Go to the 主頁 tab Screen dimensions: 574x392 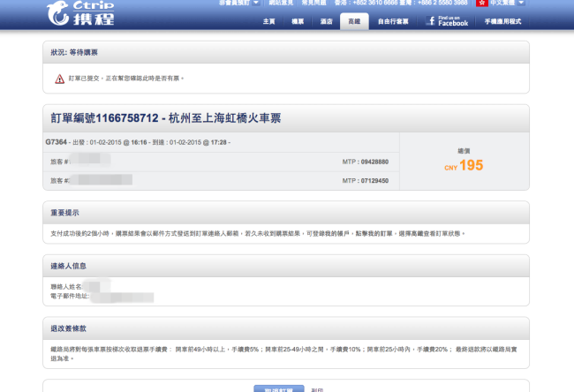269,21
